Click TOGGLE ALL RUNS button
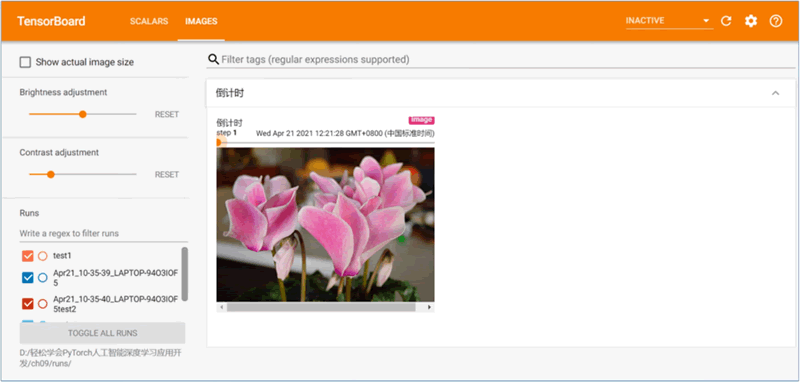 click(x=102, y=333)
